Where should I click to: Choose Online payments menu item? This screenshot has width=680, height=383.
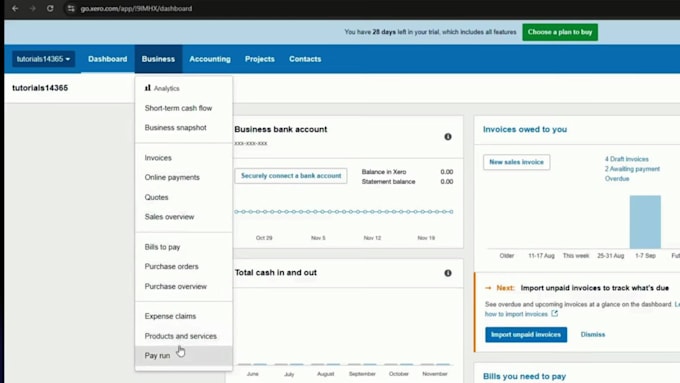coord(183,177)
